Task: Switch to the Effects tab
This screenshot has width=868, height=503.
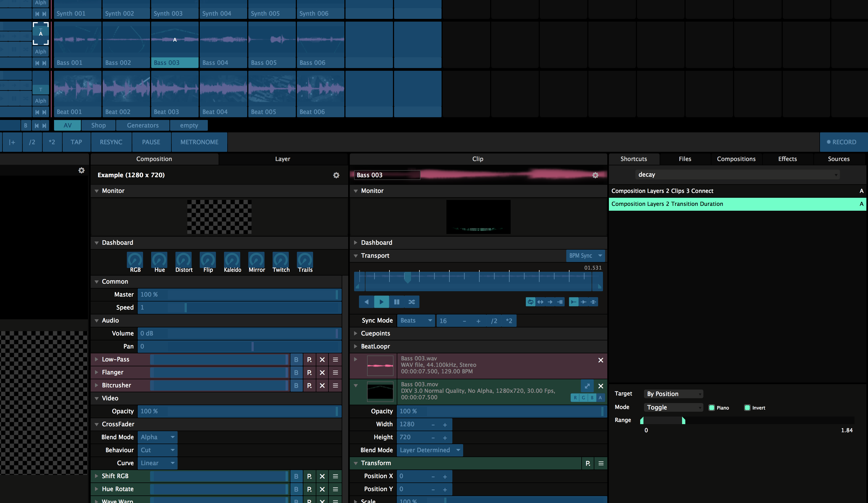Action: pos(787,159)
